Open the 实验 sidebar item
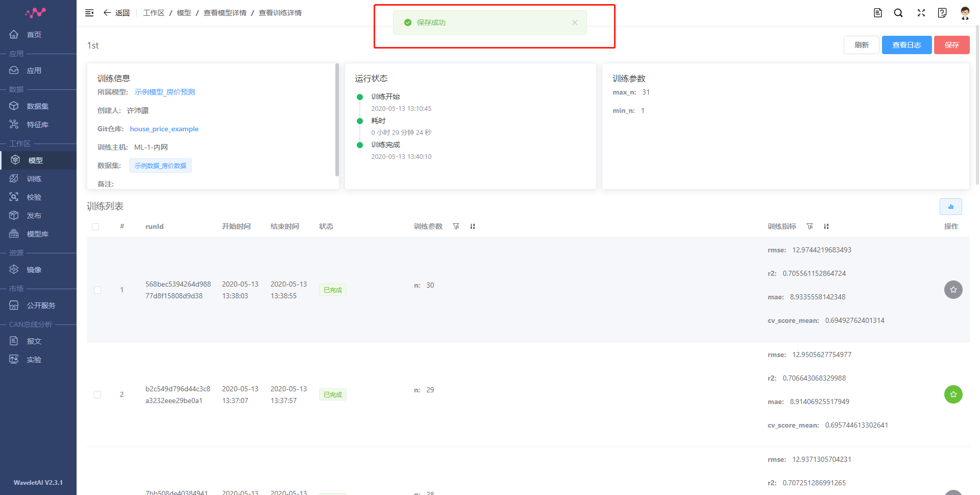 tap(38, 360)
